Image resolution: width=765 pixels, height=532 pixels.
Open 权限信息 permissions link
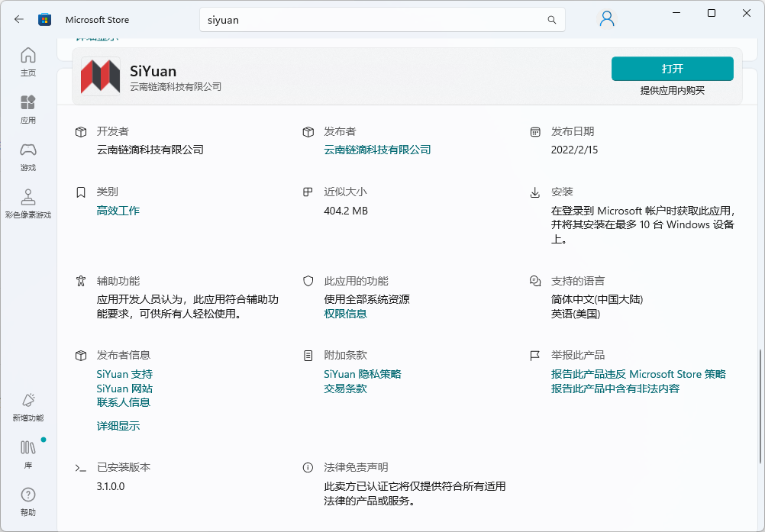345,314
